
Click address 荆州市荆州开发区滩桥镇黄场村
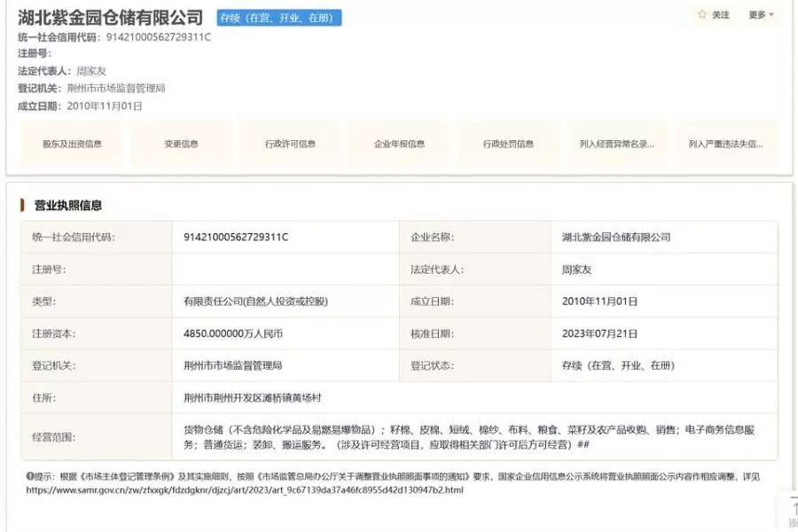(253, 397)
